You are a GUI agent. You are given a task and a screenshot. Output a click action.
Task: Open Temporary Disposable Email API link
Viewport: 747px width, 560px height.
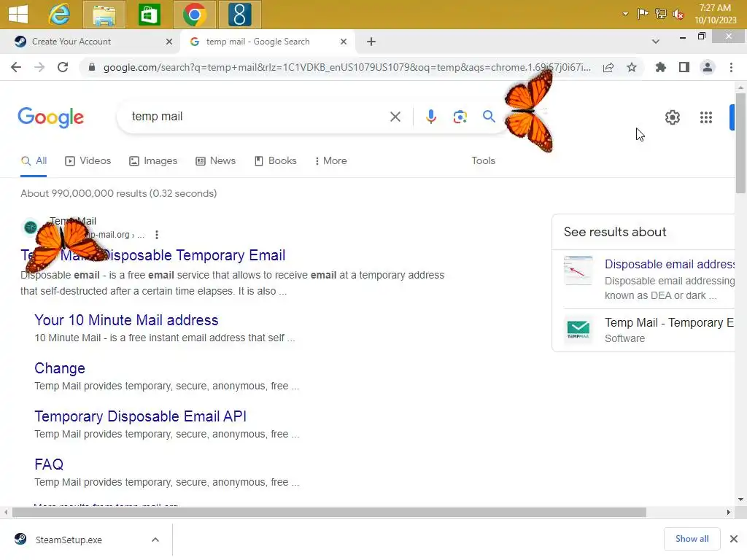click(141, 416)
